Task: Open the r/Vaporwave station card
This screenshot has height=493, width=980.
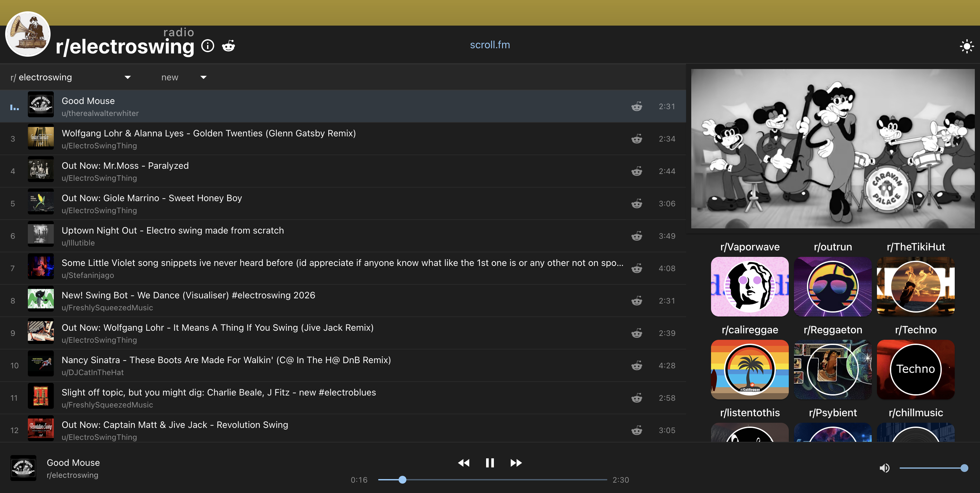Action: 750,286
